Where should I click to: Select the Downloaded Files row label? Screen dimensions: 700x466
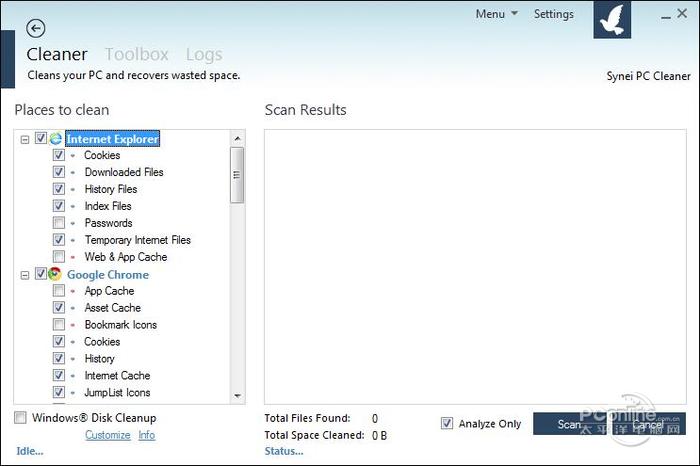click(124, 172)
